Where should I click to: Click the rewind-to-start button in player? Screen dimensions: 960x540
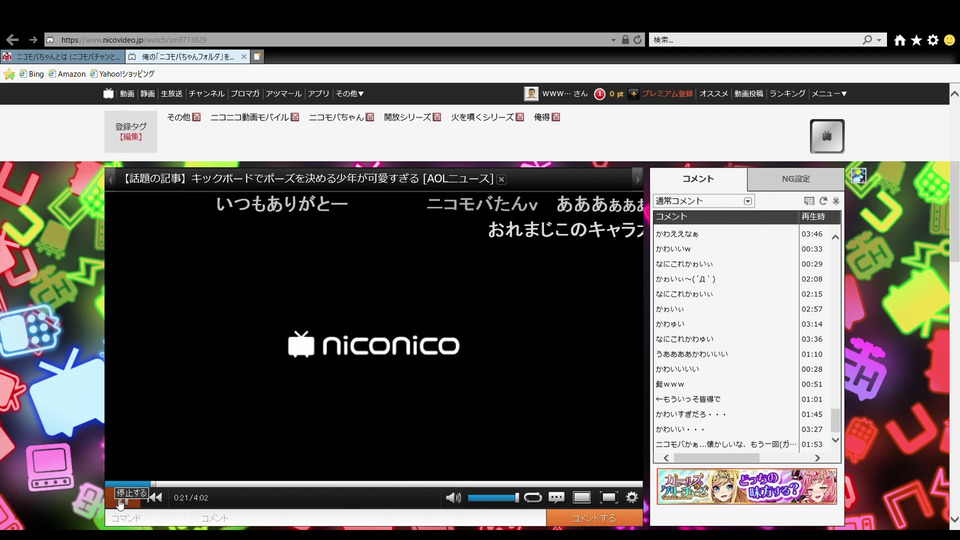point(156,498)
